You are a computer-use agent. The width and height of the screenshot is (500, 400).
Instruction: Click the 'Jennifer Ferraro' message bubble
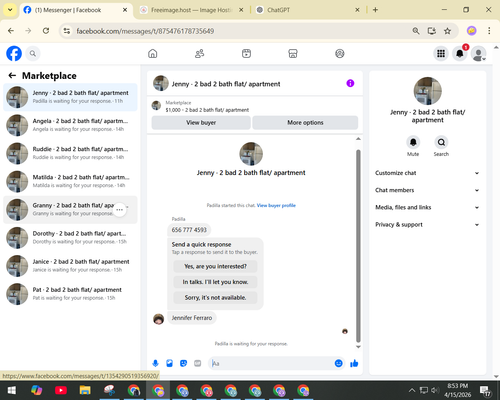(x=192, y=318)
